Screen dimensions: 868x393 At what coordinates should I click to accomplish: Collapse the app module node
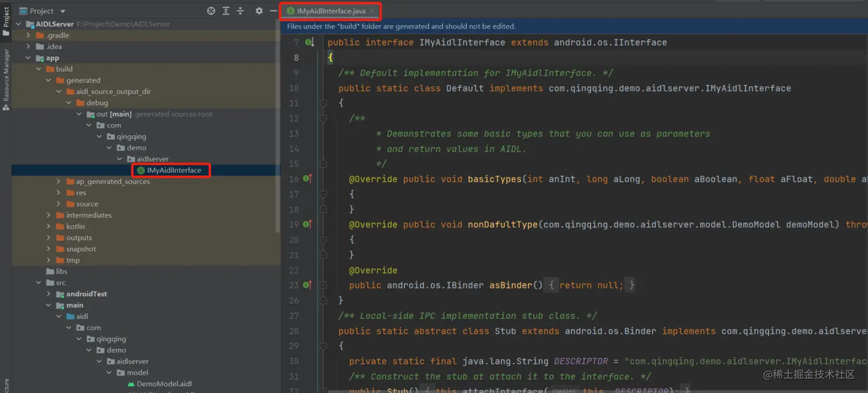(28, 58)
